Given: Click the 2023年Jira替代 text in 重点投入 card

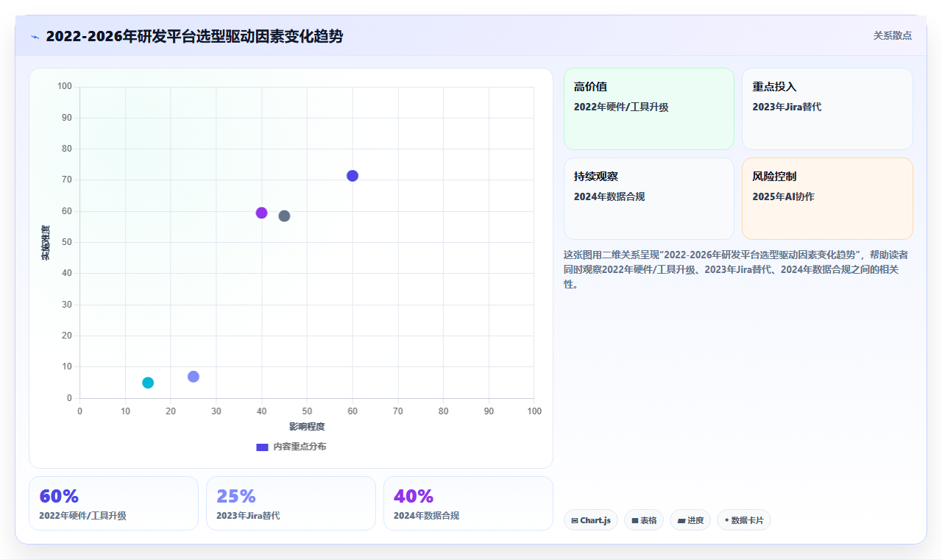Looking at the screenshot, I should coord(787,107).
